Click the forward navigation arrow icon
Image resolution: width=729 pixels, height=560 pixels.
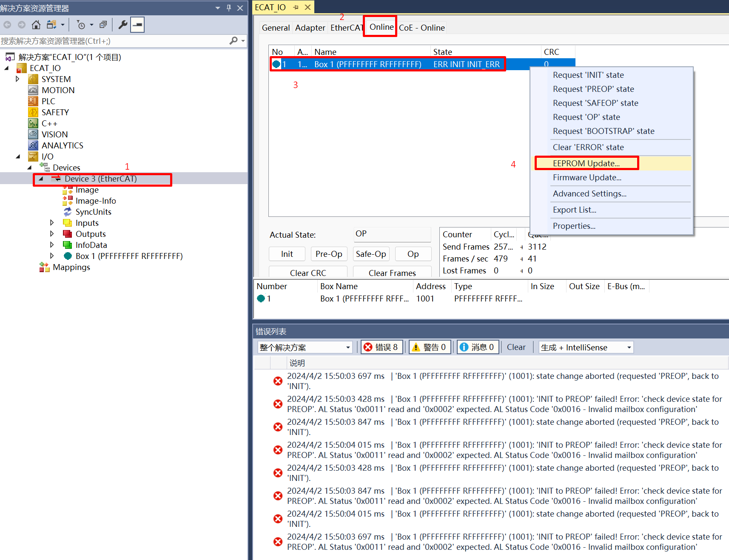(21, 24)
